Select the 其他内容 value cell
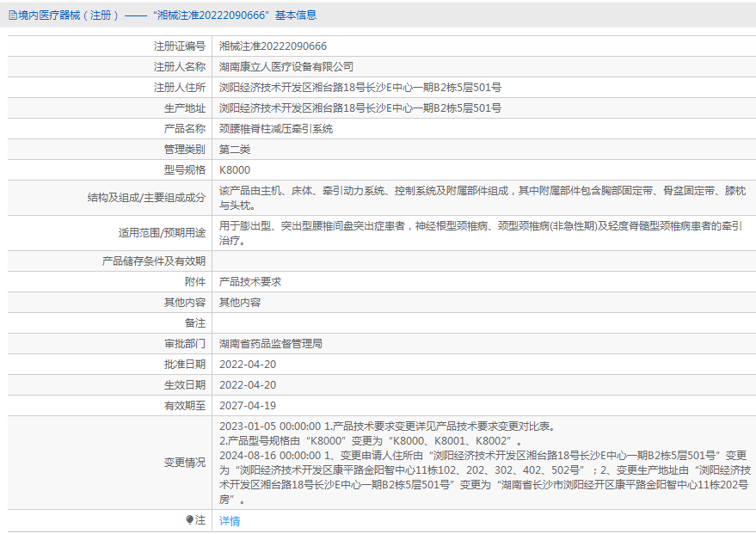Image resolution: width=756 pixels, height=534 pixels. pyautogui.click(x=240, y=303)
